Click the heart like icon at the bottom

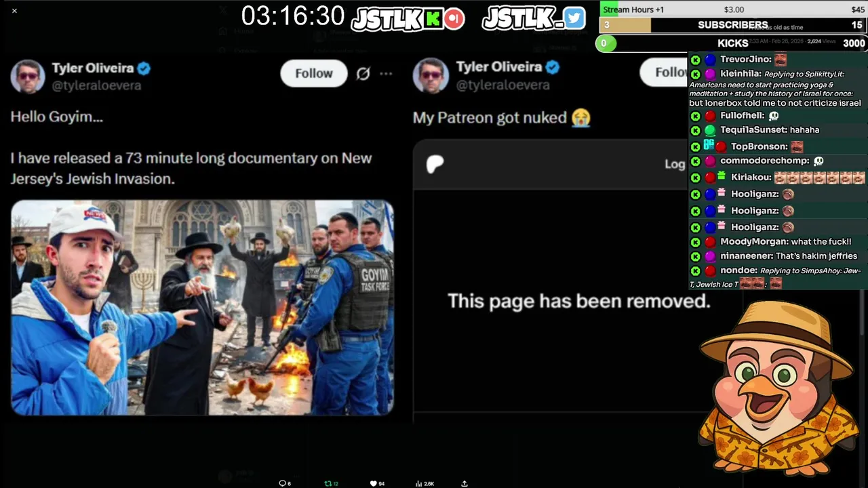[x=373, y=483]
